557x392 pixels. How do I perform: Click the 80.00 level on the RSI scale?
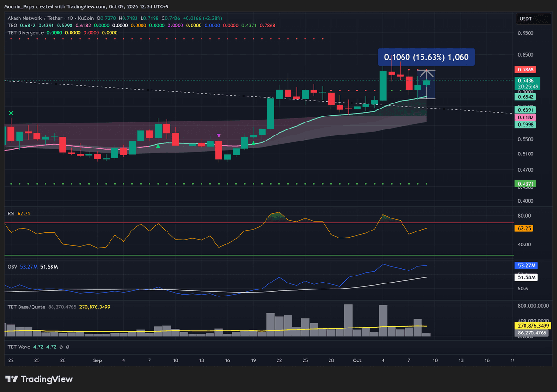pyautogui.click(x=524, y=216)
